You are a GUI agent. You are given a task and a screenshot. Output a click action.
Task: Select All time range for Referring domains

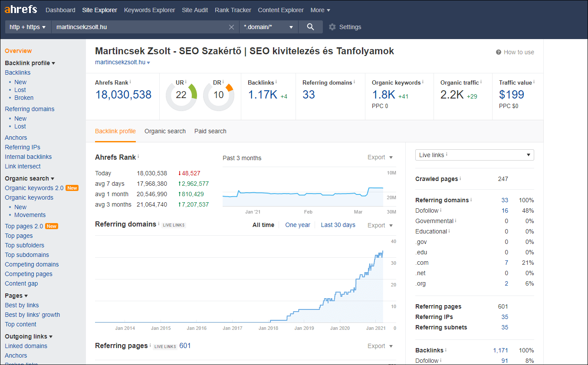coord(263,225)
